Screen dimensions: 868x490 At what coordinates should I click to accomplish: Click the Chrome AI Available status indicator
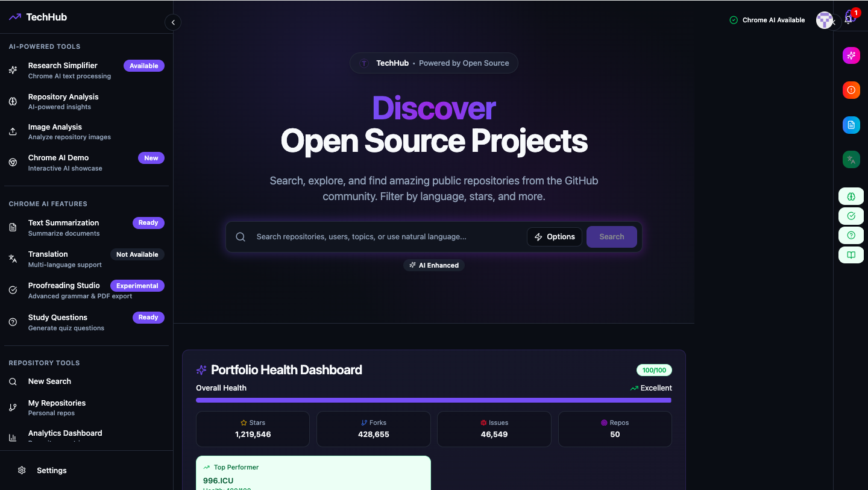(x=767, y=20)
